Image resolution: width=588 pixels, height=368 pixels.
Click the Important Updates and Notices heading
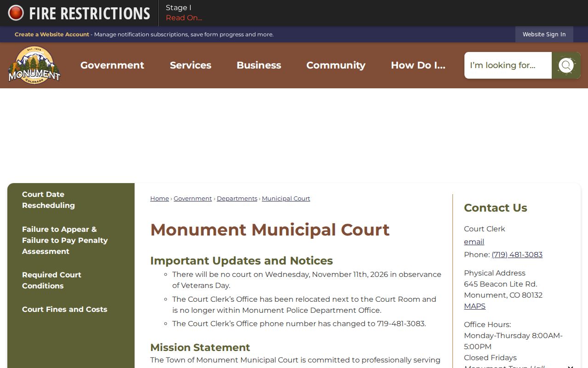pyautogui.click(x=242, y=260)
